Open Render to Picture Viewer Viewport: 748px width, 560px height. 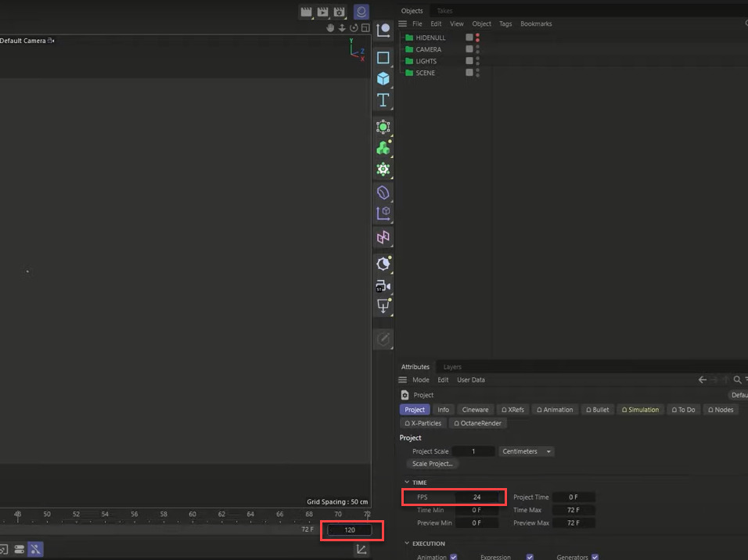tap(322, 12)
